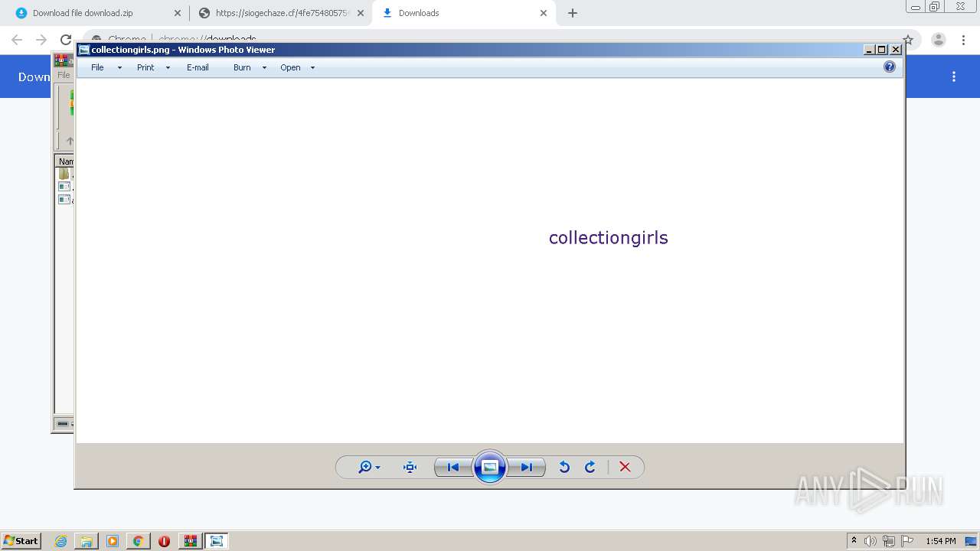Close the siogechaze.cf tab
Viewport: 980px width, 551px height.
[361, 13]
